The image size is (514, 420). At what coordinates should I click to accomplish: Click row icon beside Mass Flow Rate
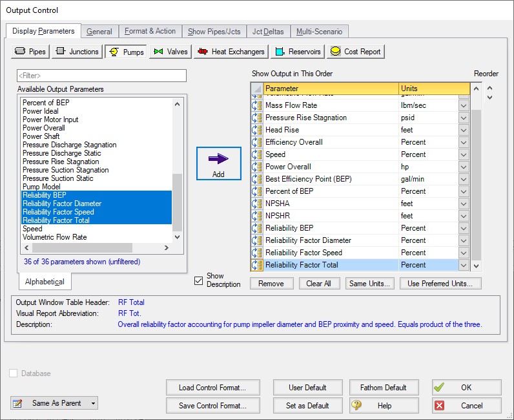pos(257,105)
